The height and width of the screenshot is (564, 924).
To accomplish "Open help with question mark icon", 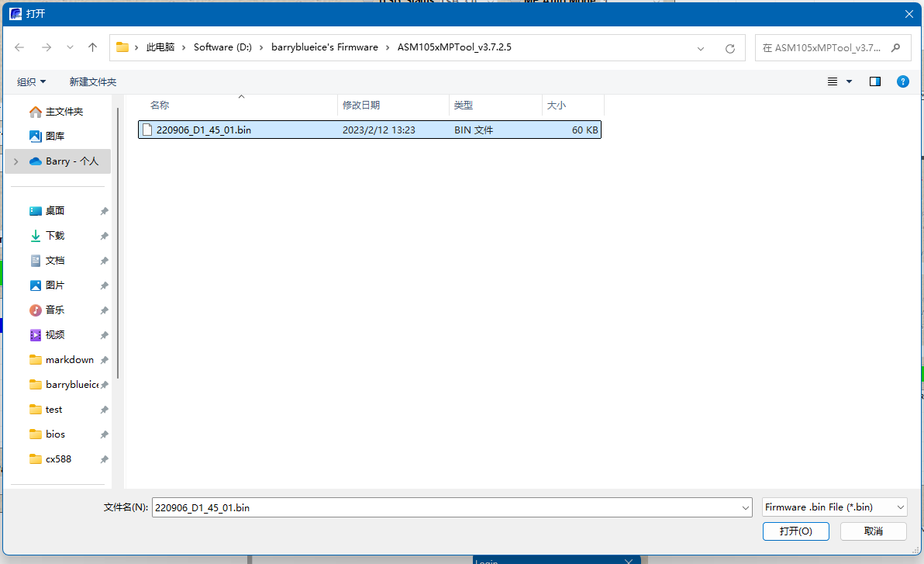I will [903, 81].
